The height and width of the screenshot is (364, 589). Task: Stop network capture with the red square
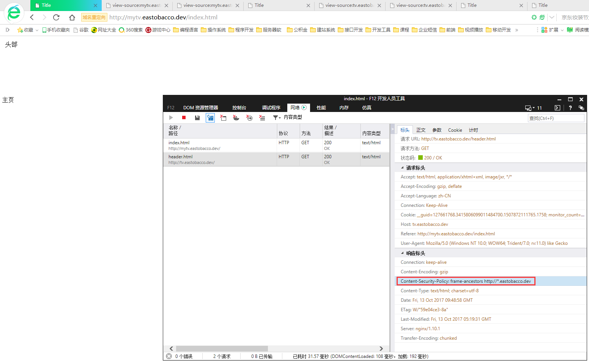tap(184, 118)
